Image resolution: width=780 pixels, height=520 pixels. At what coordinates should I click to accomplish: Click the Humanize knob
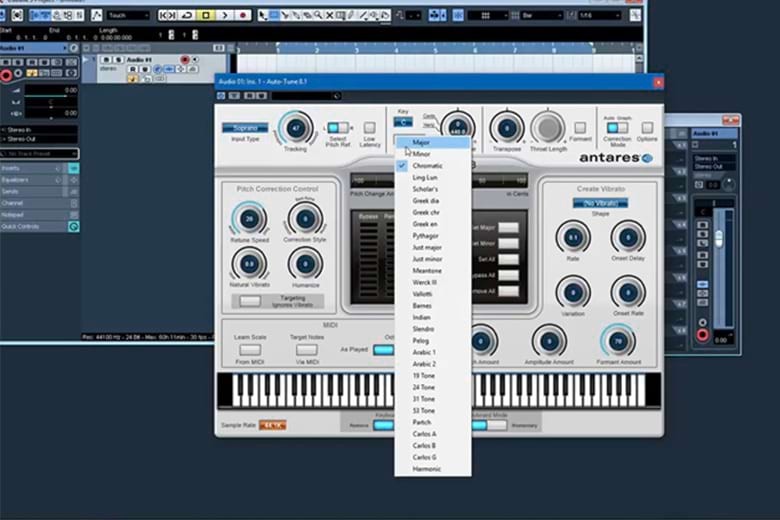tap(305, 264)
